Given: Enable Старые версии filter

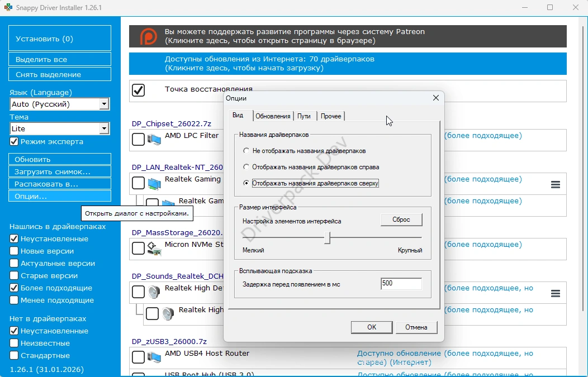Looking at the screenshot, I should pos(14,275).
